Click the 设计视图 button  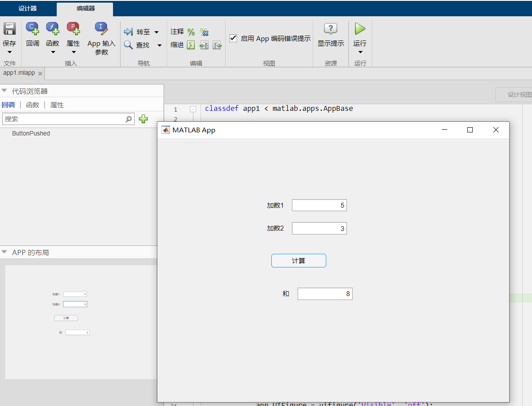(x=514, y=95)
